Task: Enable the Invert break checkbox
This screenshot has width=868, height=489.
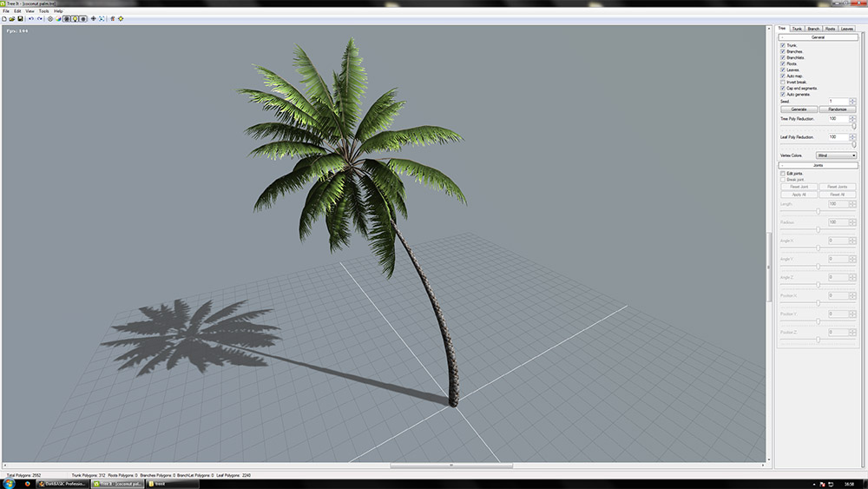Action: click(783, 82)
